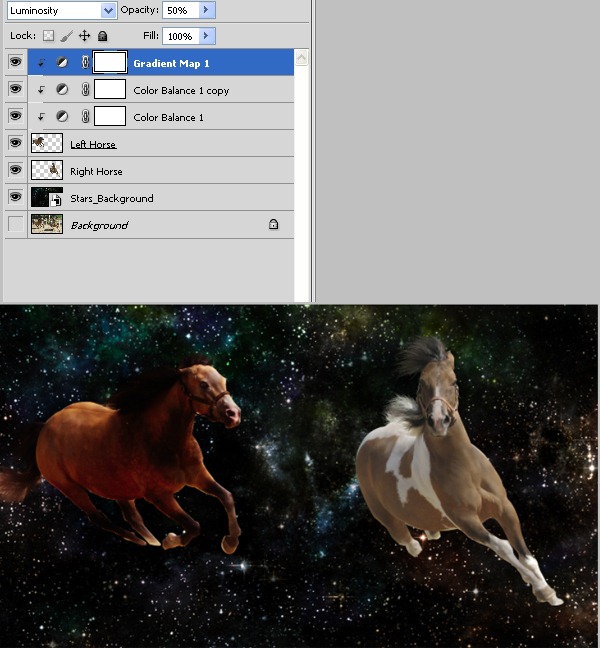Image resolution: width=600 pixels, height=648 pixels.
Task: Click the lock all padlock icon
Action: click(102, 36)
